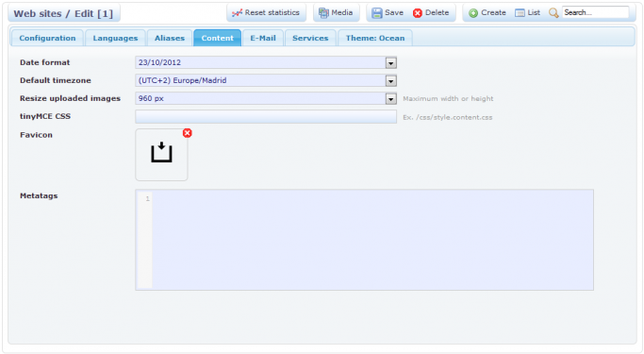Open the Media library icon
This screenshot has width=644, height=354.
point(323,13)
